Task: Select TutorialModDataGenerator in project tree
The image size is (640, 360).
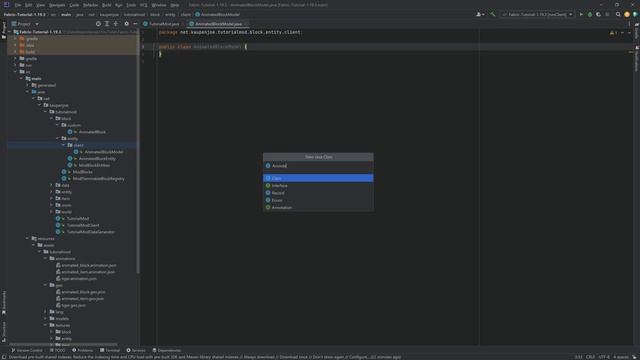Action: [x=90, y=232]
